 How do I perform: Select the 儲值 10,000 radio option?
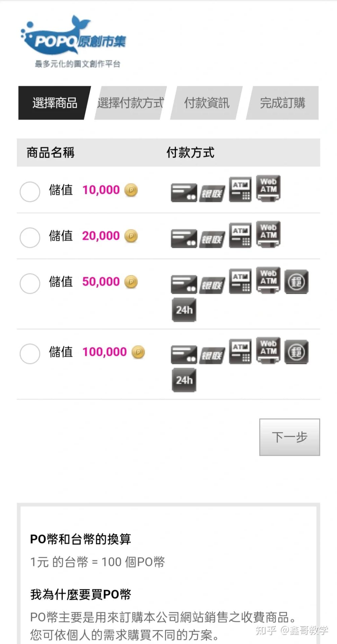[x=30, y=192]
